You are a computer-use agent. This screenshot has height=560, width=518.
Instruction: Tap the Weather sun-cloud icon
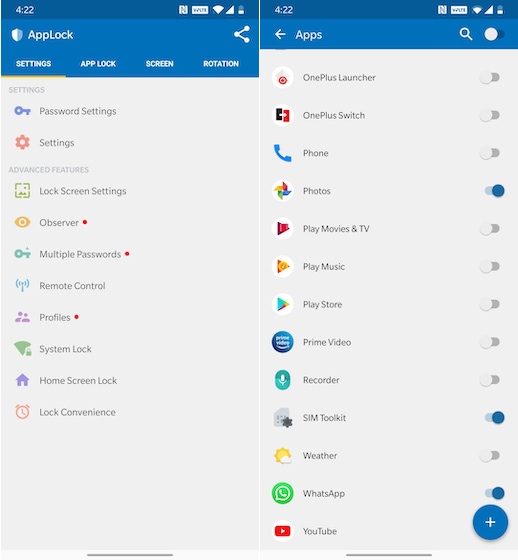coord(283,456)
